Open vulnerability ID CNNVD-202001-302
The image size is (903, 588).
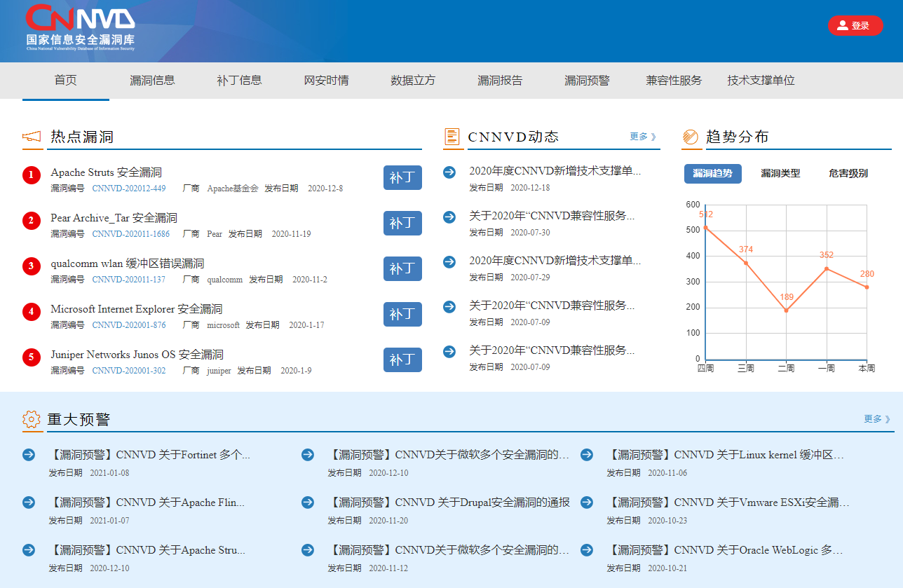129,371
